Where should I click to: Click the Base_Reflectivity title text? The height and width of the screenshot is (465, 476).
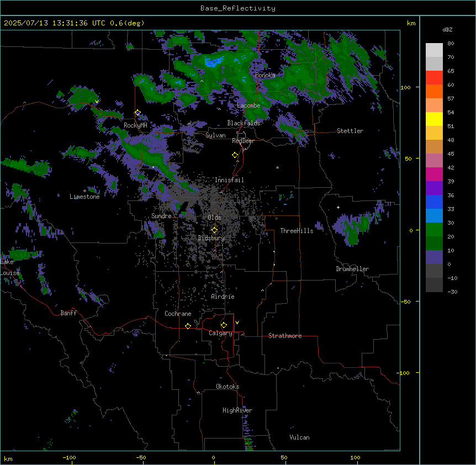point(238,8)
